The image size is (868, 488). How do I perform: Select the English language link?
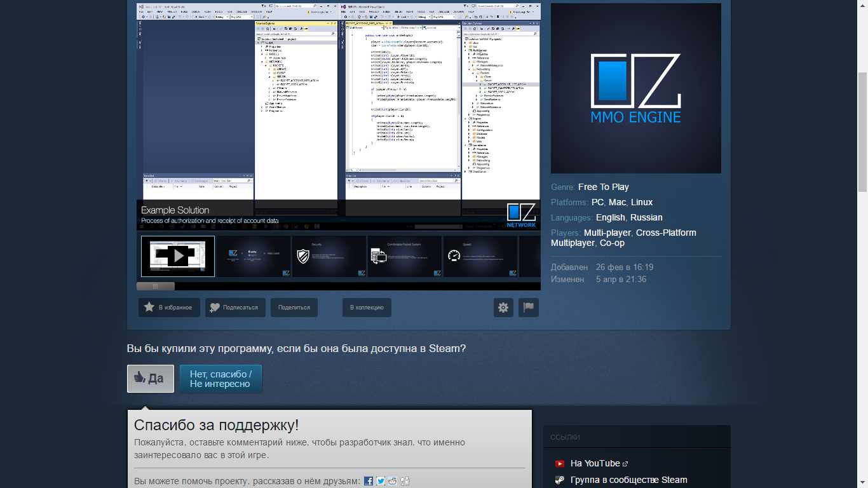pyautogui.click(x=611, y=217)
